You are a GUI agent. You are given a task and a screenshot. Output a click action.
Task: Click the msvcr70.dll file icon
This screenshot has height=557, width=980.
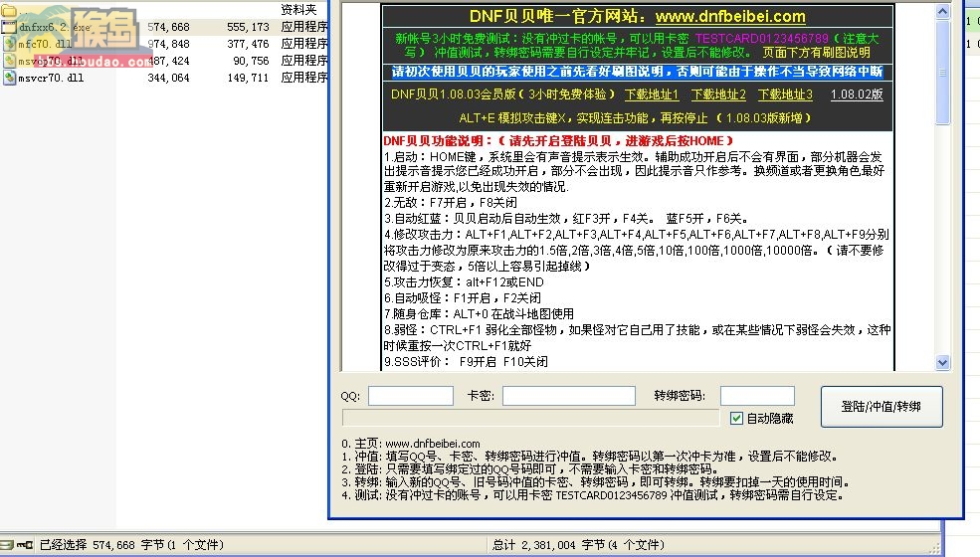9,78
